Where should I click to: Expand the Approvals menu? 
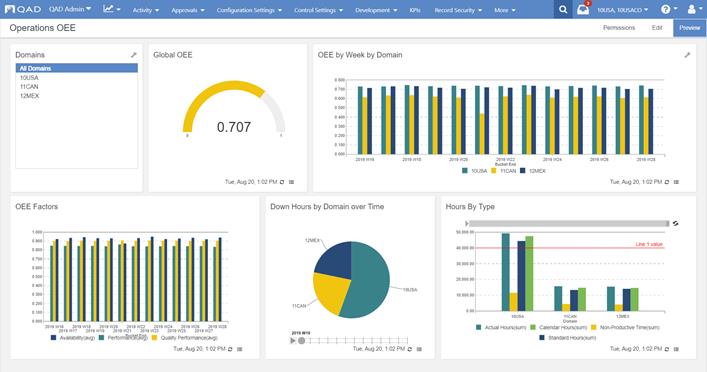[x=188, y=10]
